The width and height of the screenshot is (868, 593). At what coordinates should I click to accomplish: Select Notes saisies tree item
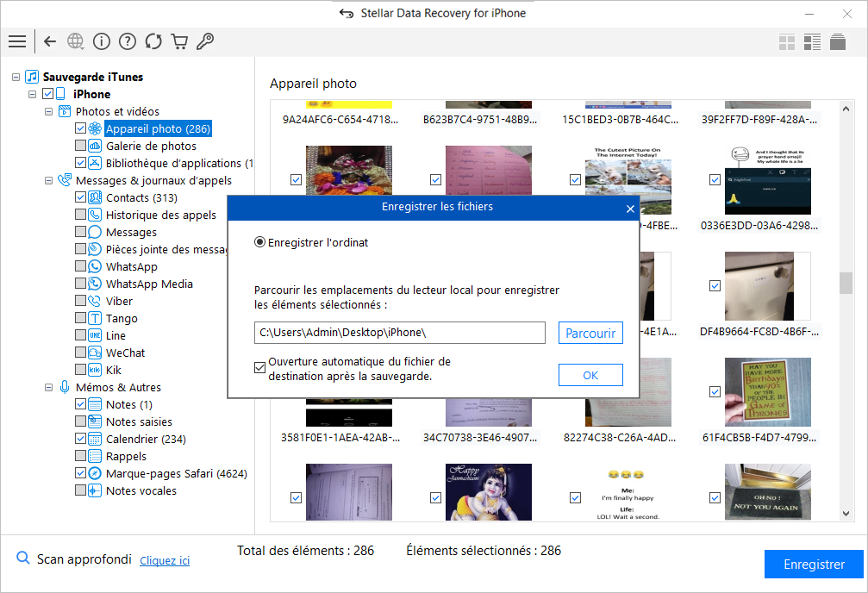click(139, 422)
